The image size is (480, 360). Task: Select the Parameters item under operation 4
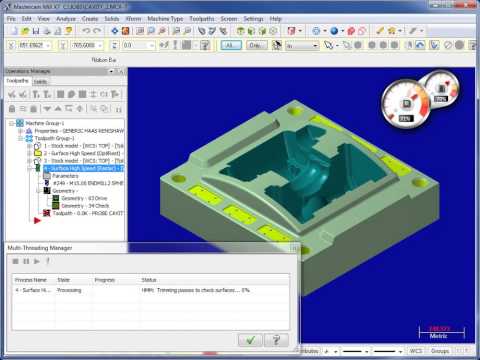click(65, 176)
